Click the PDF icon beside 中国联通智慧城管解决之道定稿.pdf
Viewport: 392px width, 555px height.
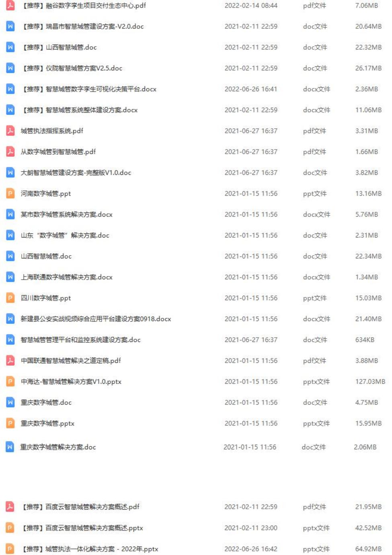click(10, 360)
